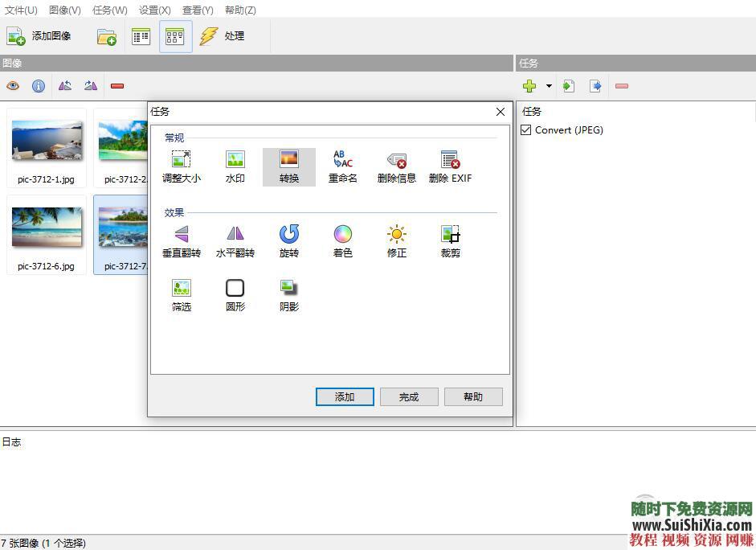
Task: Choose the 着色 colorize effect
Action: pos(343,235)
